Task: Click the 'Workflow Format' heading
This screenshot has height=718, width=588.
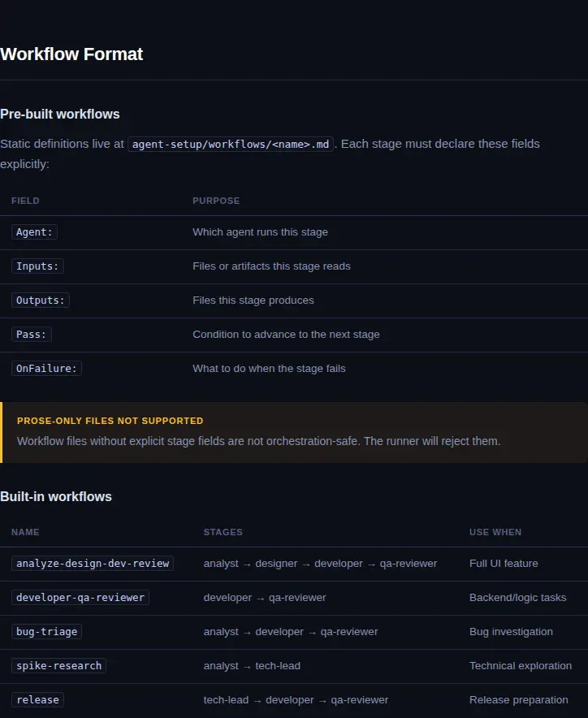Action: point(71,54)
